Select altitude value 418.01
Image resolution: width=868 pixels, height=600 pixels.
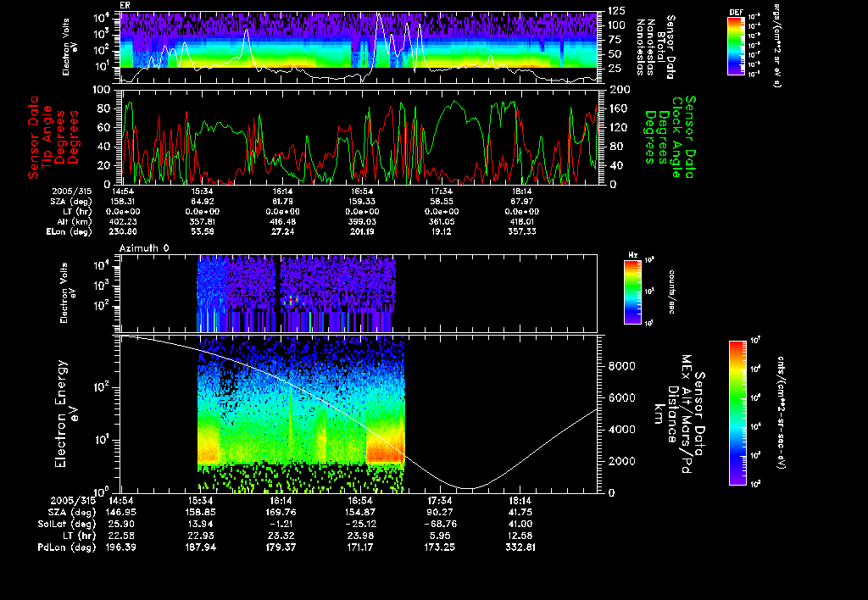click(521, 222)
